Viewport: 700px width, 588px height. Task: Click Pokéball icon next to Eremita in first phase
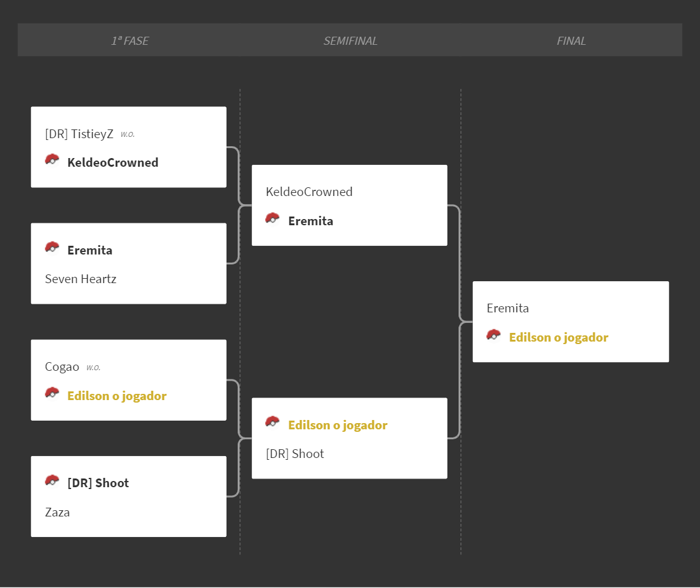point(52,248)
